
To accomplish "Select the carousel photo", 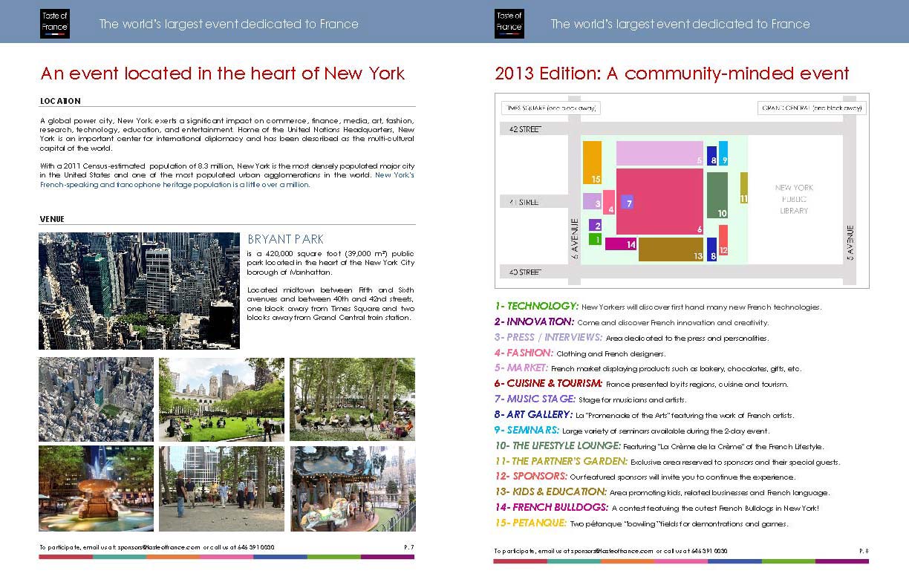I will click(352, 489).
